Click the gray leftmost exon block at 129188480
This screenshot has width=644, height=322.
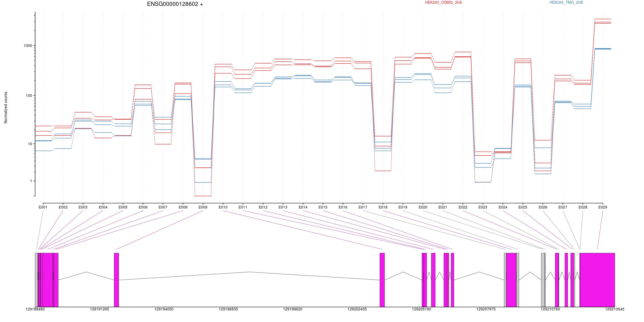coord(36,280)
